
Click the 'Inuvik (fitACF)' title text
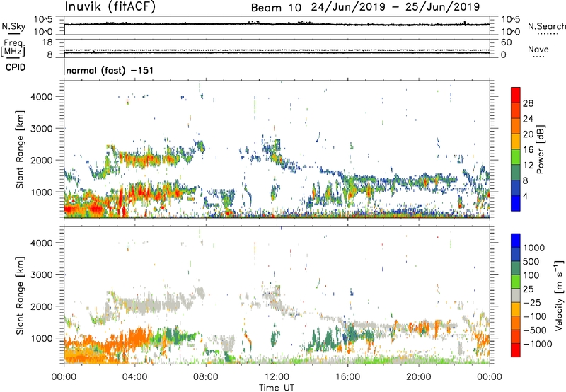[110, 7]
